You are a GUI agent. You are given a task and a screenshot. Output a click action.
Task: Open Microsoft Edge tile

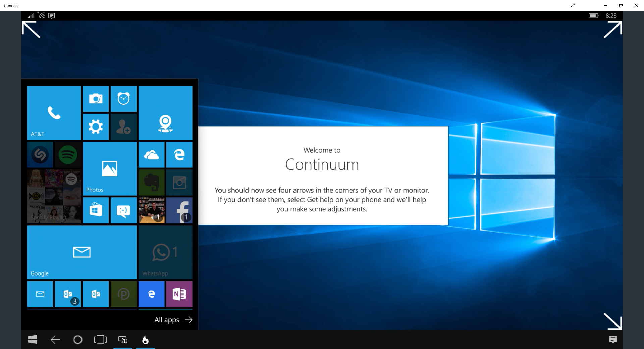(x=179, y=155)
